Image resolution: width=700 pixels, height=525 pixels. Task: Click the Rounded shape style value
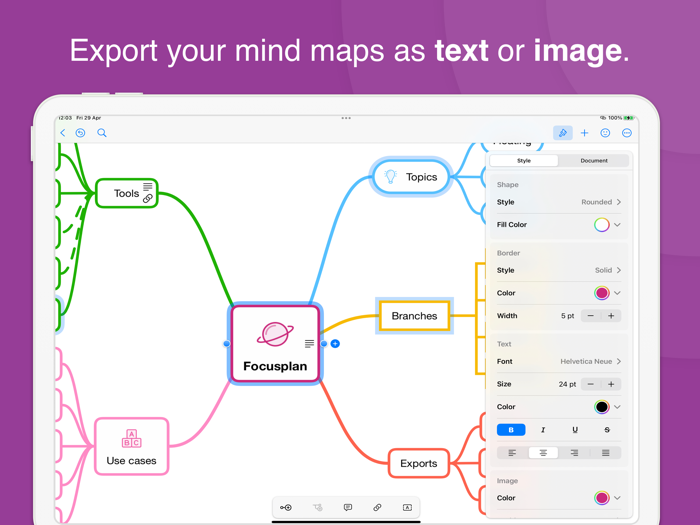(596, 202)
